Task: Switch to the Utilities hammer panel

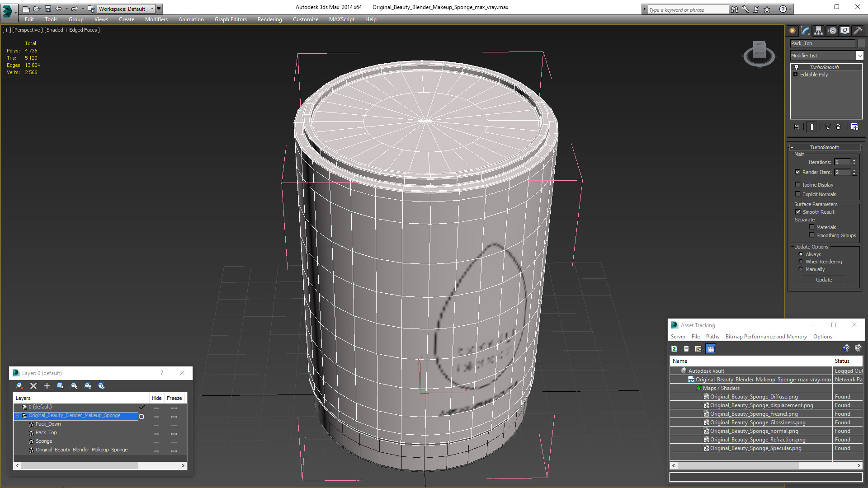Action: click(858, 31)
